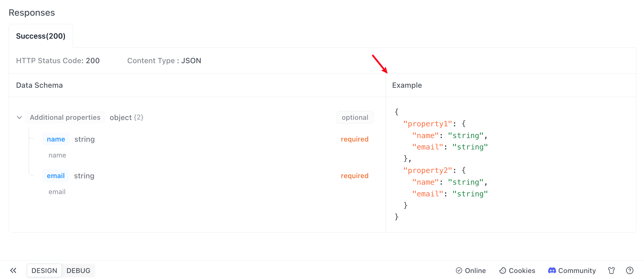Select the Additional properties label
Screen dimensions: 644x279
coord(65,117)
